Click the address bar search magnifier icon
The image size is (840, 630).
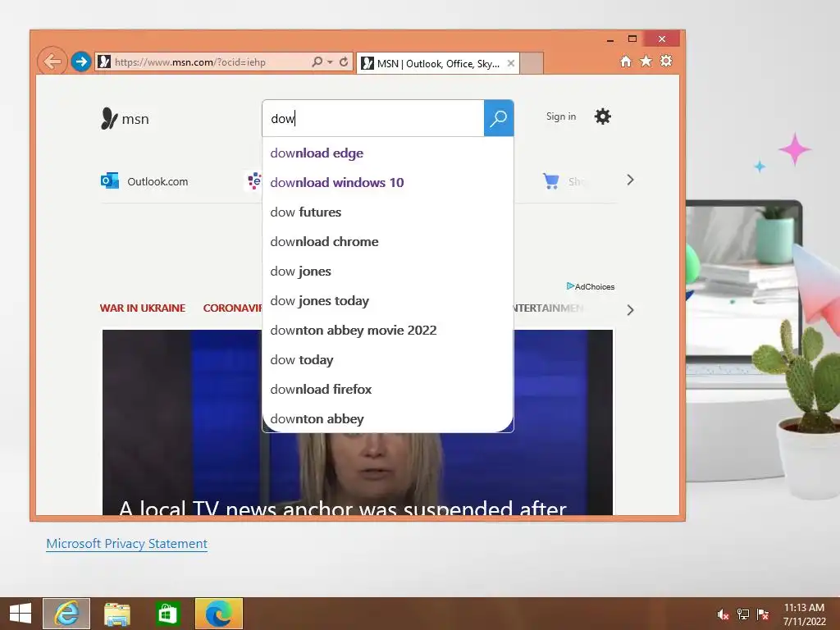[x=317, y=62]
